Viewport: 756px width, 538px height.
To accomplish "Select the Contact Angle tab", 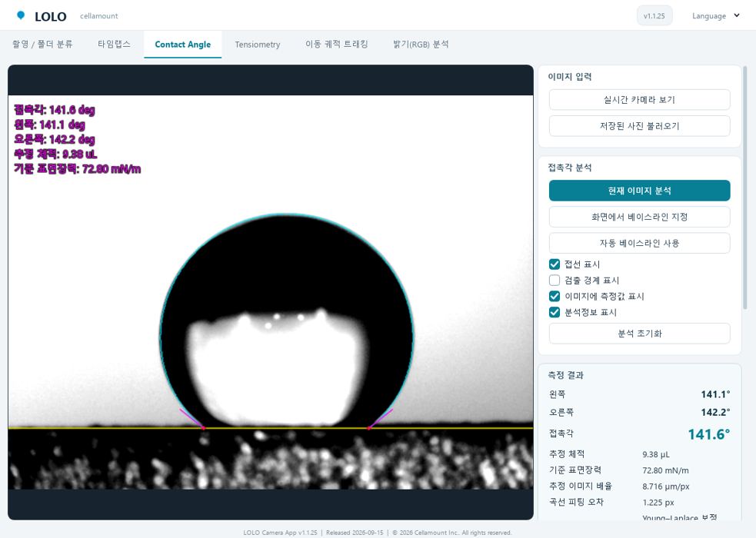I will tap(183, 45).
